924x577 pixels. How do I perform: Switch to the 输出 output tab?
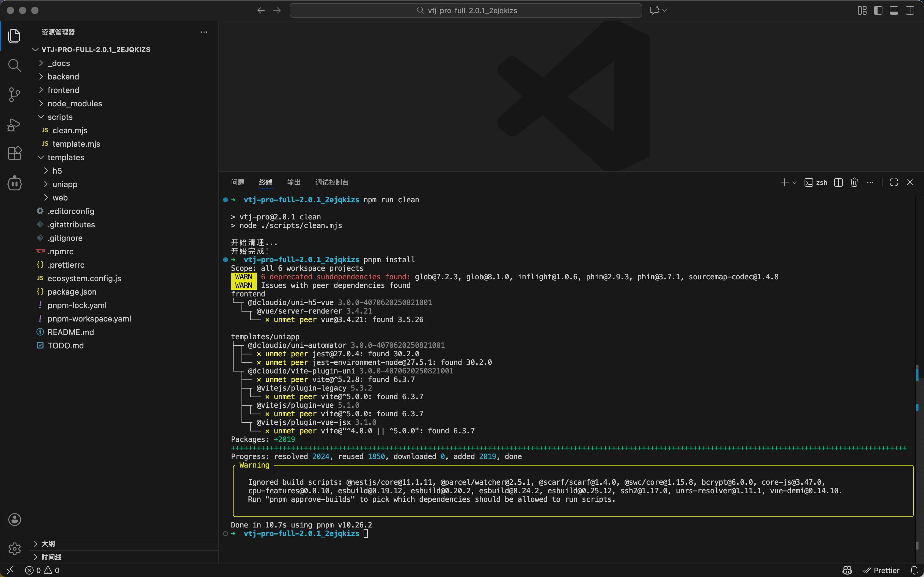point(293,182)
